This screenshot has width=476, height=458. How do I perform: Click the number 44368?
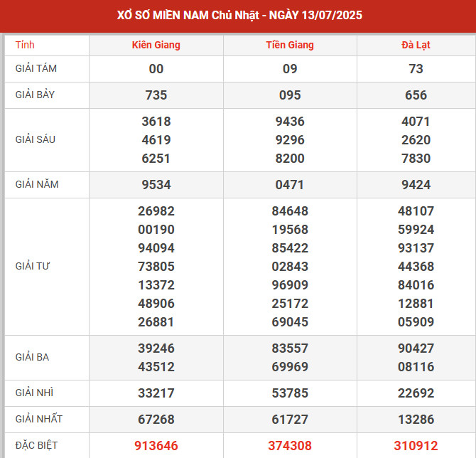point(416,267)
